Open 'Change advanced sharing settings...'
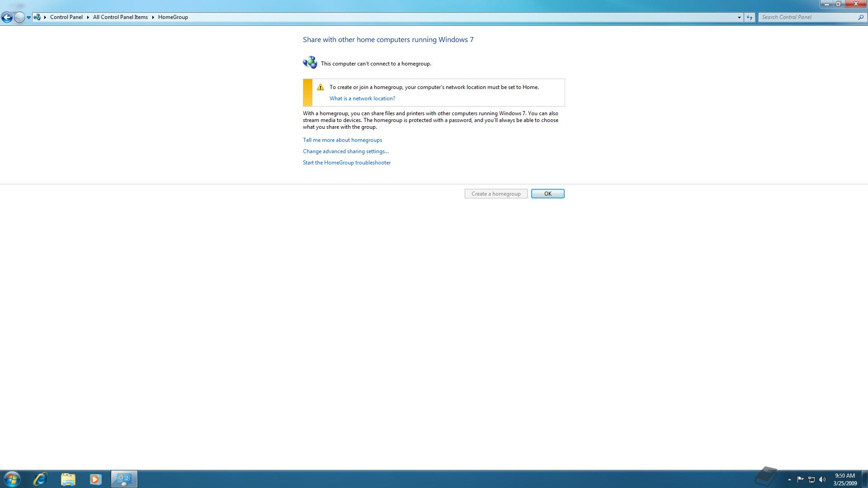 coord(346,151)
